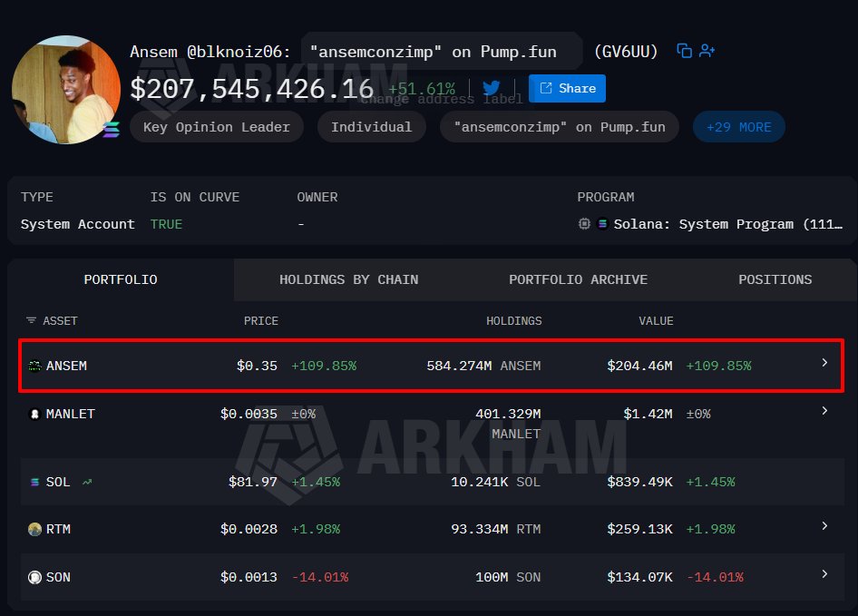Select the Positions tab

775,279
